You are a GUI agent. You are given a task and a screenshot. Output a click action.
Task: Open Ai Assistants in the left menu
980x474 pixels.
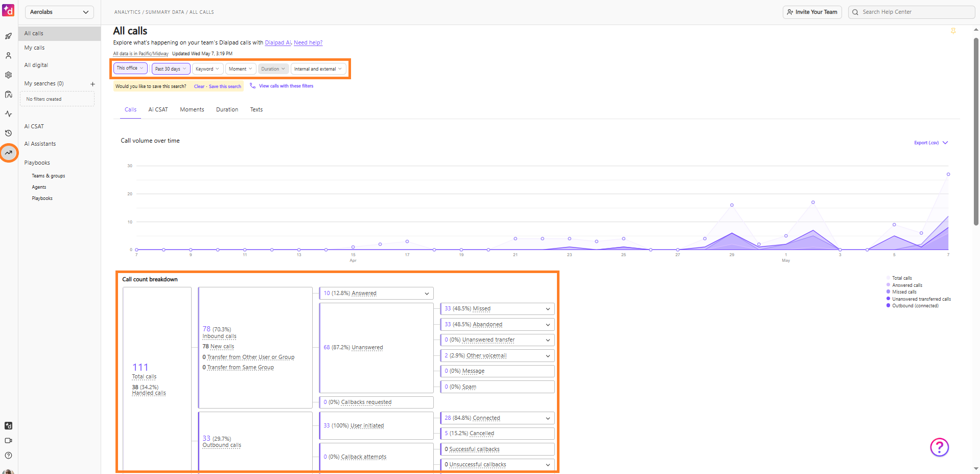click(x=40, y=144)
